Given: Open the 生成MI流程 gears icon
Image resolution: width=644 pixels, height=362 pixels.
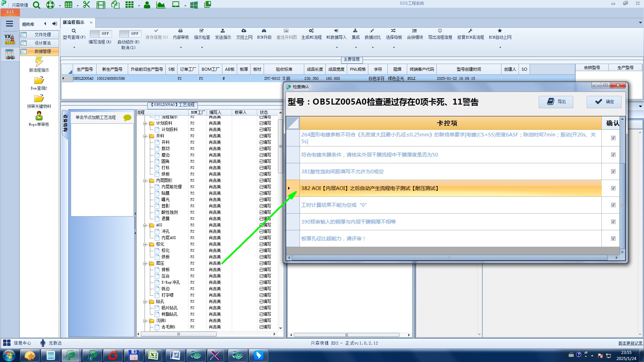Looking at the screenshot, I should pos(311,31).
